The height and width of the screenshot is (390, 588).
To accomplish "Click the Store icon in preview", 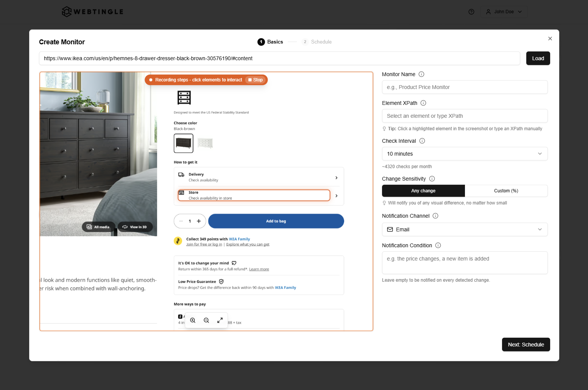I will (x=181, y=193).
